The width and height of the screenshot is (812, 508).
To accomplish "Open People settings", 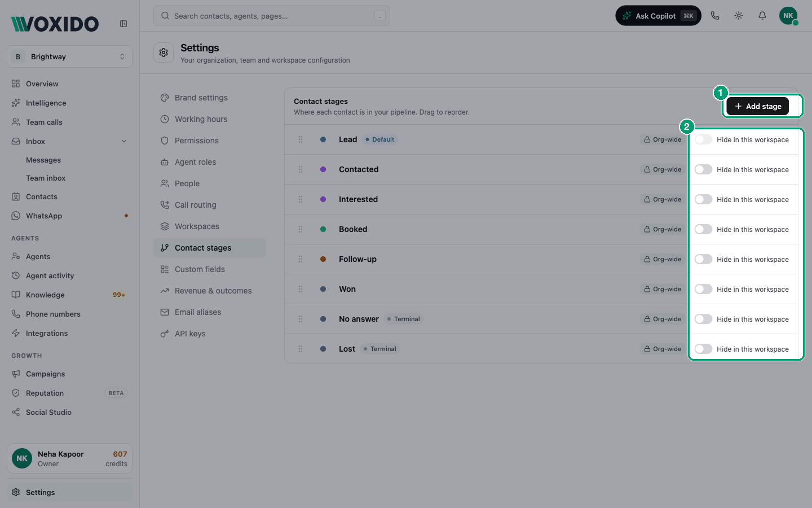I will (210, 183).
